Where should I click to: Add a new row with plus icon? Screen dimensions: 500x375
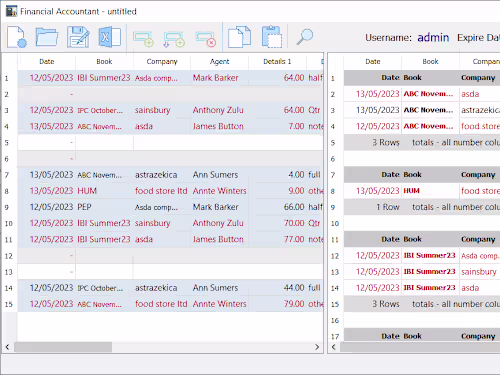tap(143, 39)
